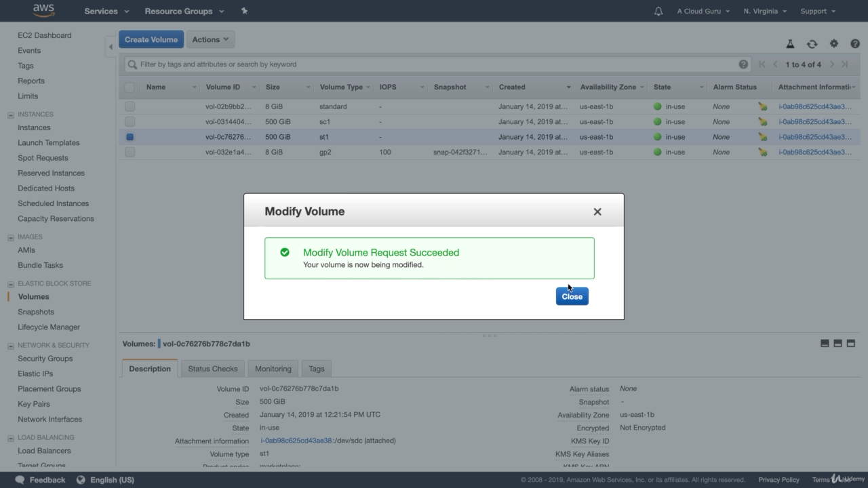868x488 pixels.
Task: Deselect the st1 volume checkbox
Action: click(130, 136)
